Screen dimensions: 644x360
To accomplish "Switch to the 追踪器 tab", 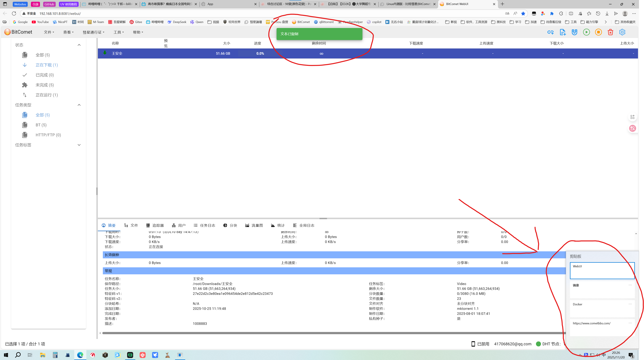I will click(x=155, y=225).
